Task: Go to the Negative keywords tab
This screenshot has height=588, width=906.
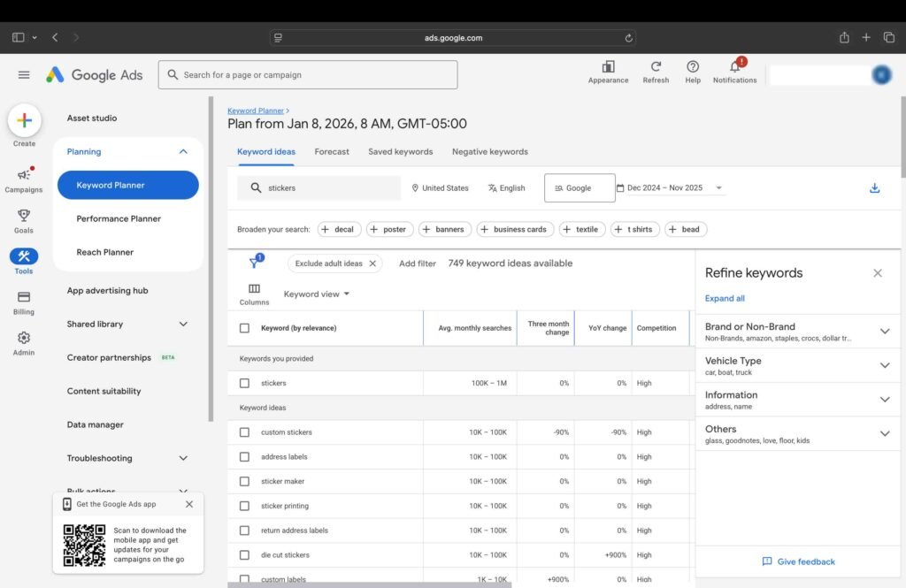Action: (x=489, y=151)
